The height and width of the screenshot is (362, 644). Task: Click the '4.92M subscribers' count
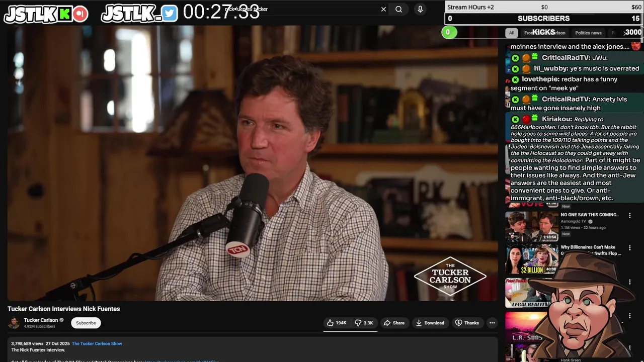pos(39,326)
